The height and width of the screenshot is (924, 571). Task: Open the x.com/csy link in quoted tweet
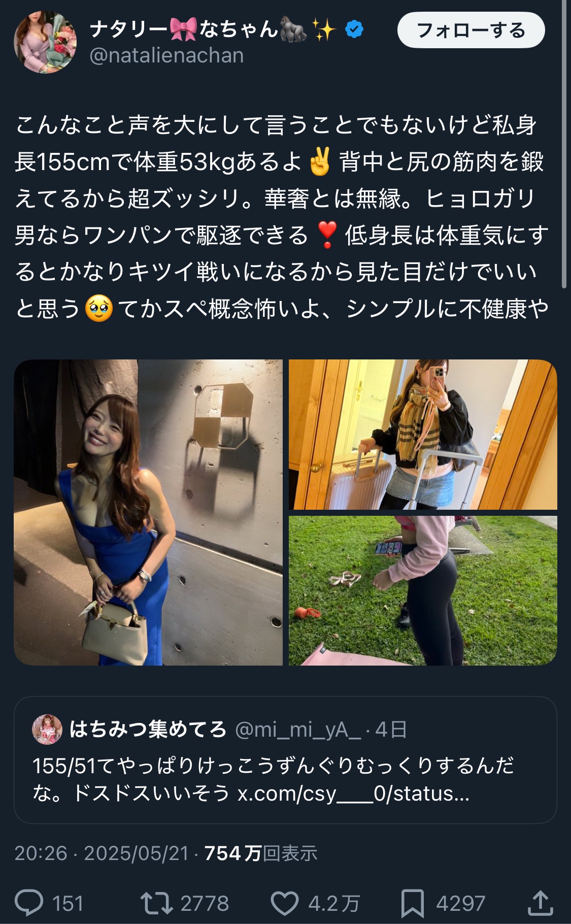click(x=353, y=793)
